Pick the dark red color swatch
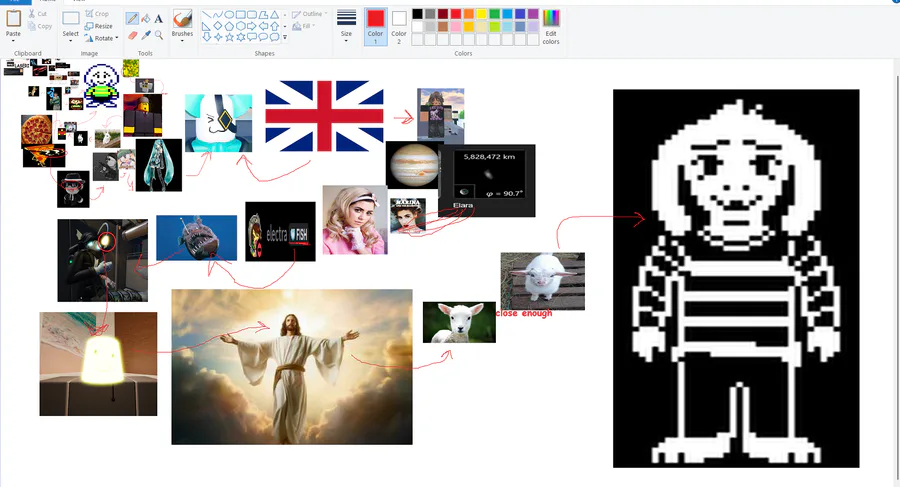 pyautogui.click(x=443, y=14)
